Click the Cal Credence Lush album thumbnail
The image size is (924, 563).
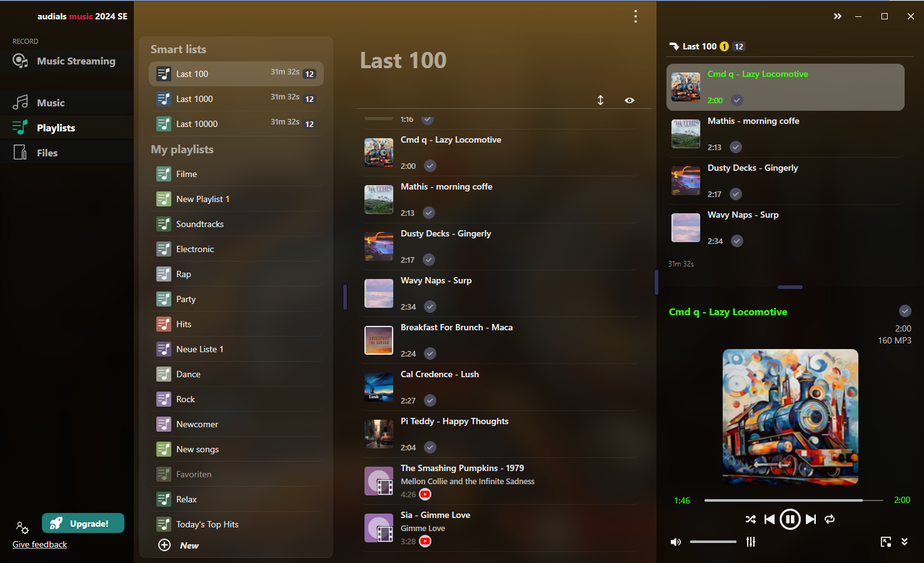coord(379,387)
